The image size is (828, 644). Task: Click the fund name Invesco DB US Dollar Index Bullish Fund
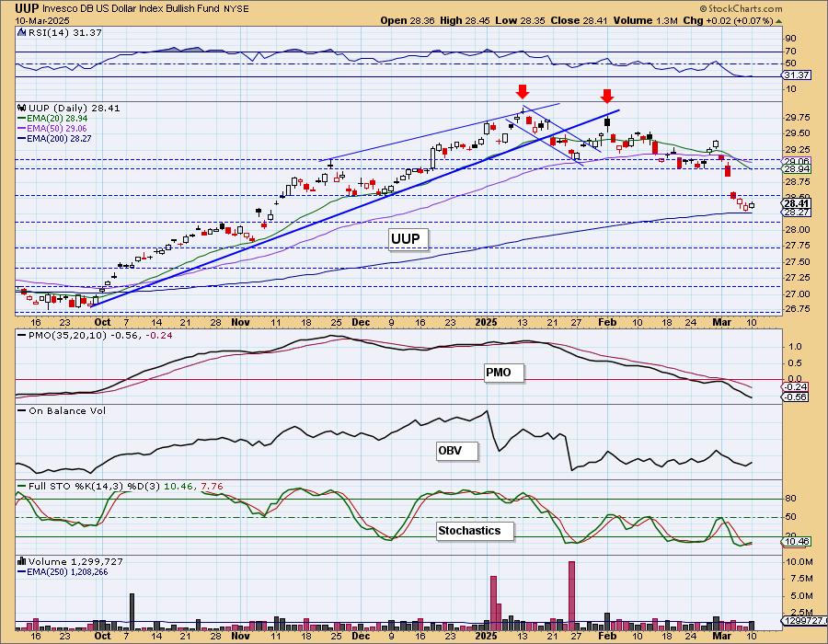click(x=130, y=8)
